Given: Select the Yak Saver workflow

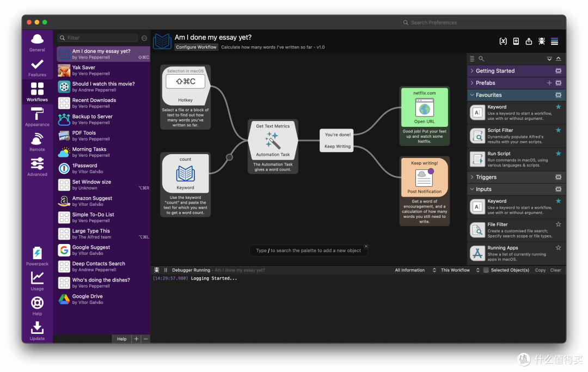Looking at the screenshot, I should [x=103, y=70].
